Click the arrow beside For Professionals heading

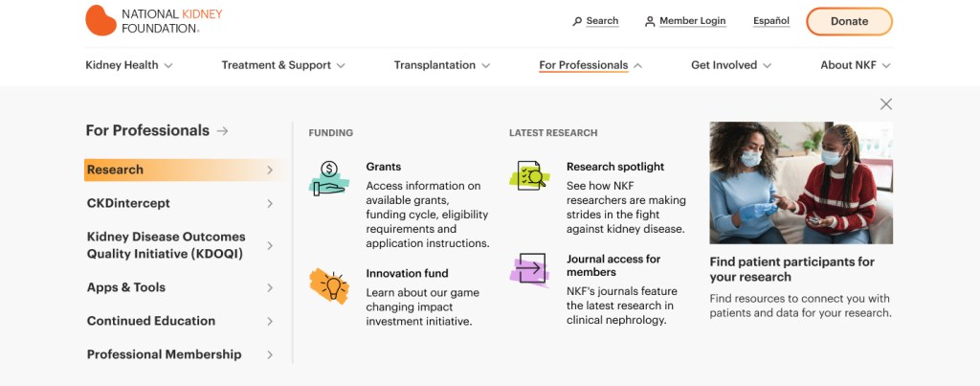[222, 131]
